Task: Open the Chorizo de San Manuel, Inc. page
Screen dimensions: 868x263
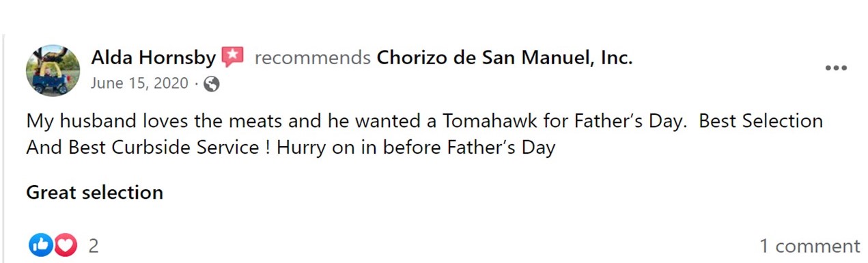Action: click(505, 58)
